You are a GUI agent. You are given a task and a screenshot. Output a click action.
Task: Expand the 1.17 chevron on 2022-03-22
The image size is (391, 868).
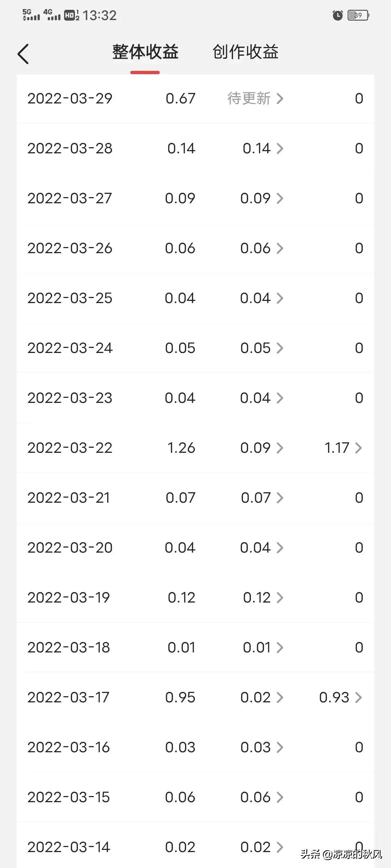358,448
